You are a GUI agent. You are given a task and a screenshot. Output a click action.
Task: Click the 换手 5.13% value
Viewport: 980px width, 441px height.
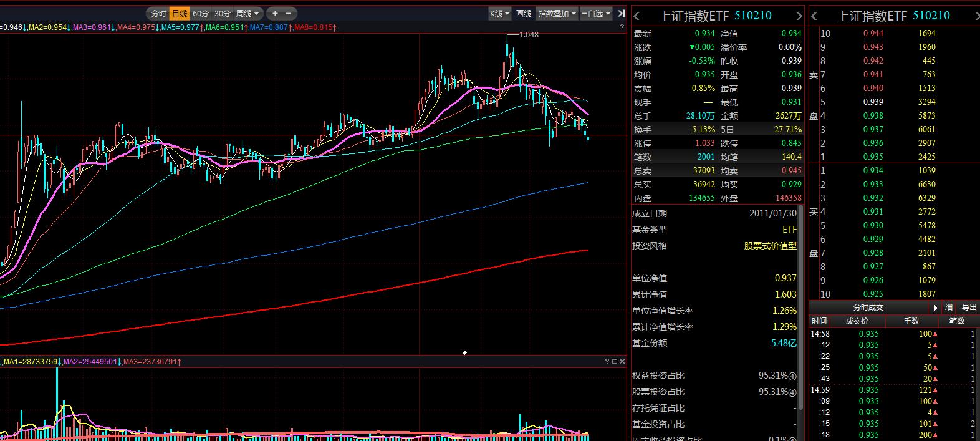point(703,129)
